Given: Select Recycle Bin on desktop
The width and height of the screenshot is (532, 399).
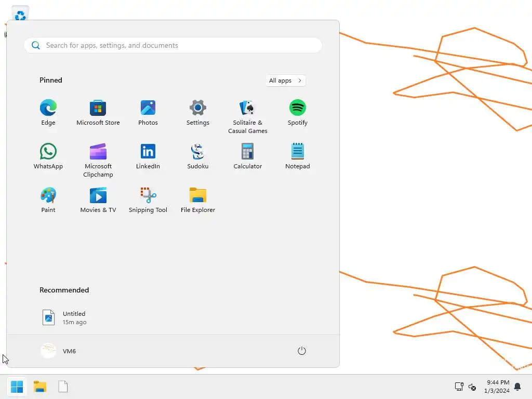Looking at the screenshot, I should coord(20,14).
